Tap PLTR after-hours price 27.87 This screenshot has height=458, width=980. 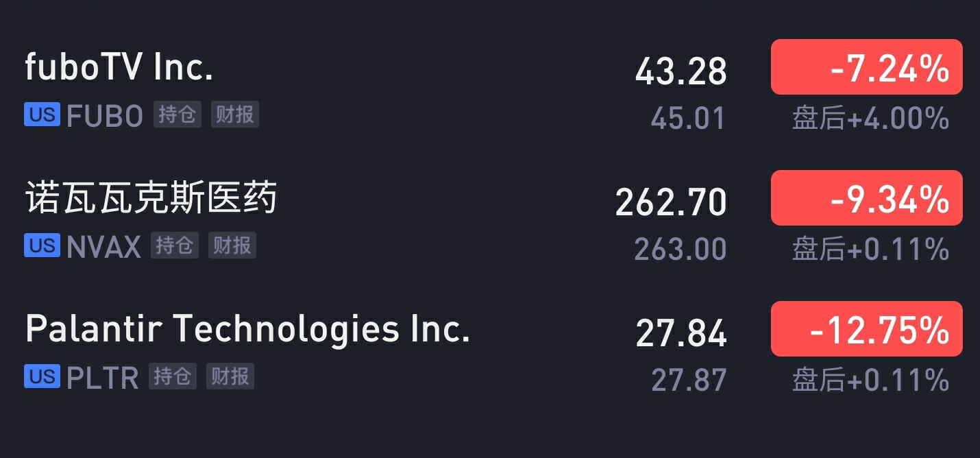[x=688, y=380]
